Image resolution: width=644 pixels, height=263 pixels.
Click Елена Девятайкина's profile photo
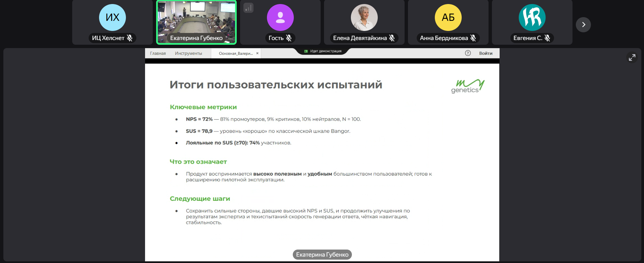(364, 17)
